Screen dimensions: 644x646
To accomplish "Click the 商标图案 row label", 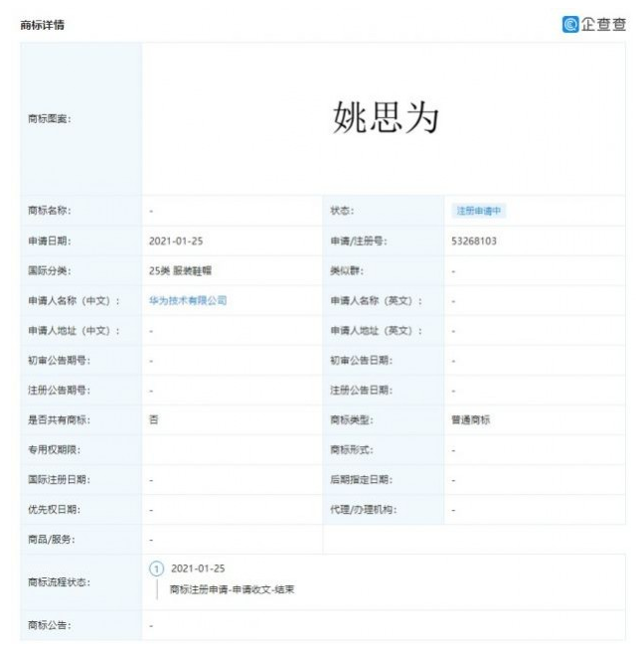I will coord(50,119).
